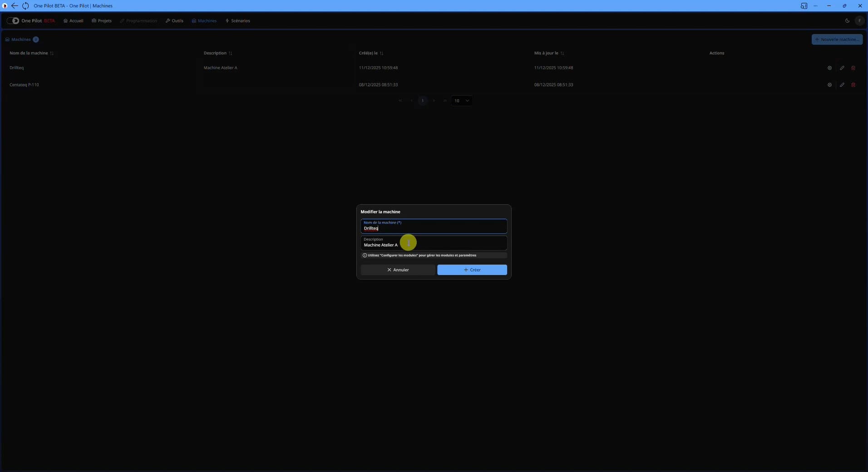Open the Scénarios page

click(x=237, y=21)
